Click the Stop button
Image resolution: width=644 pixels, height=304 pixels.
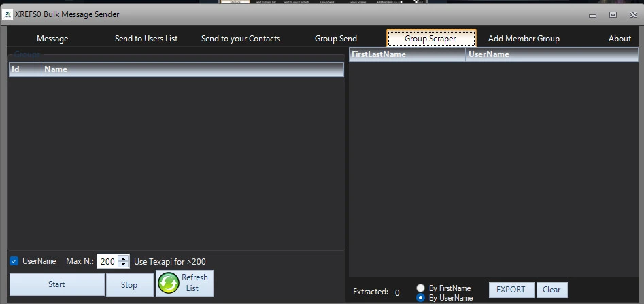pos(129,285)
